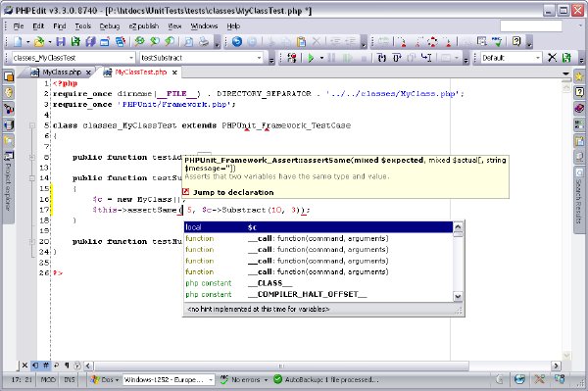Collapse the class fold marker at line 5

tap(32, 125)
